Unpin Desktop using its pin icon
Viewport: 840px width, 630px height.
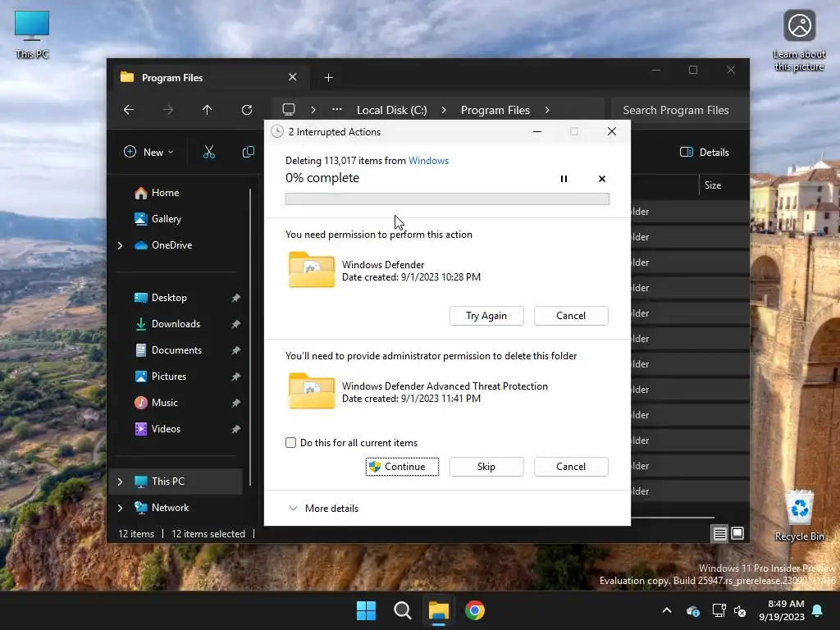tap(235, 298)
